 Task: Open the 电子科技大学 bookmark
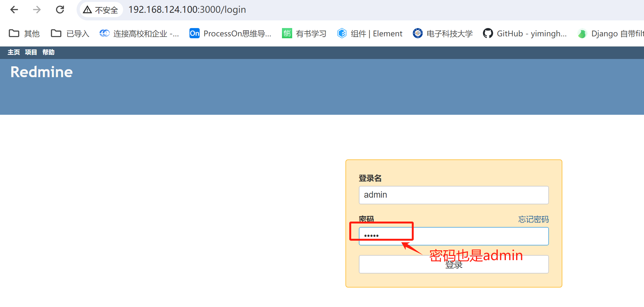pyautogui.click(x=442, y=33)
